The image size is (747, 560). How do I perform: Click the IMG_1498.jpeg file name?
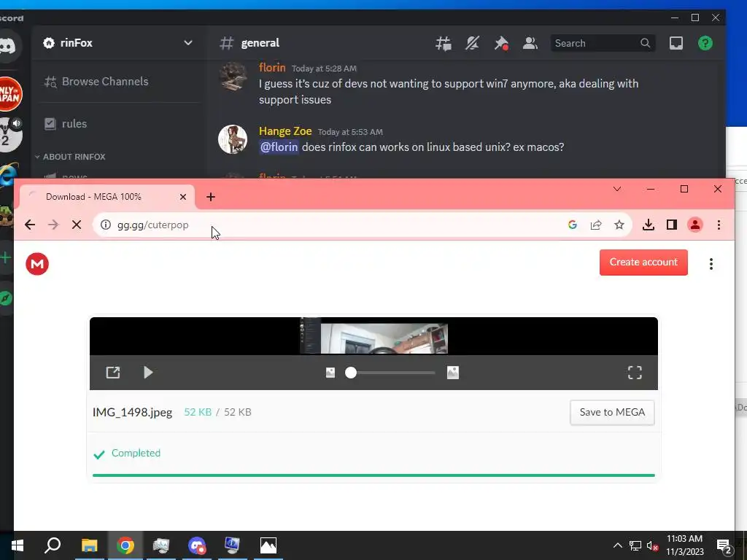tap(133, 413)
